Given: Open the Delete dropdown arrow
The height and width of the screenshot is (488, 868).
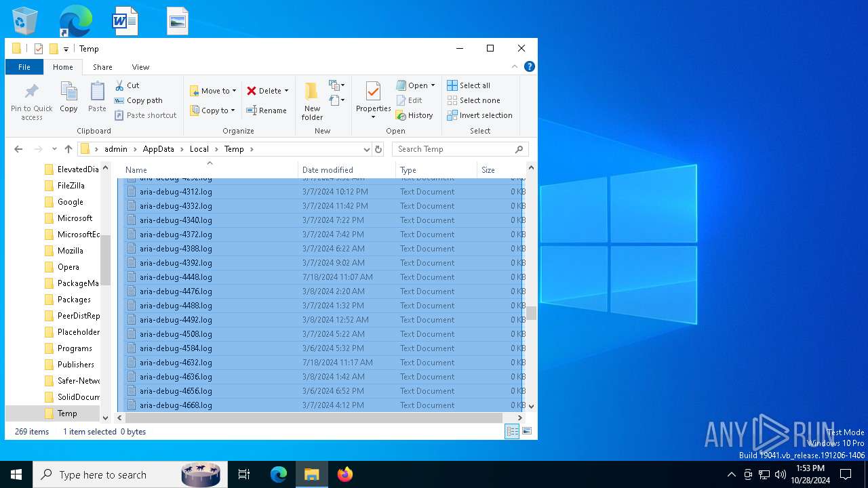Looking at the screenshot, I should pos(286,91).
